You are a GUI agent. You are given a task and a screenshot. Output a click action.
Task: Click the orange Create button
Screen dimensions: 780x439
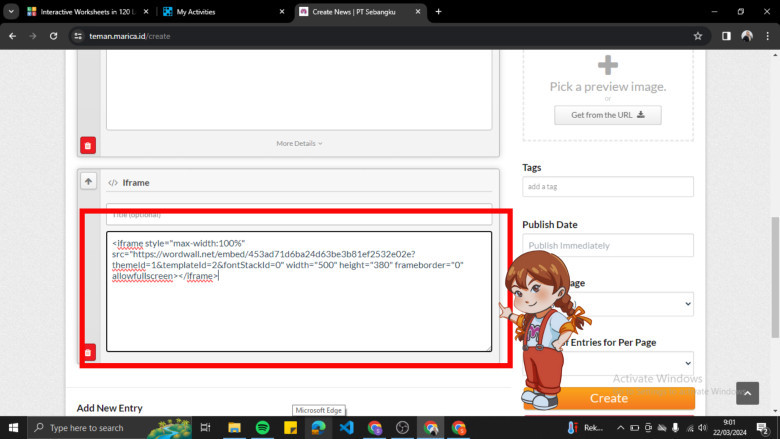609,398
